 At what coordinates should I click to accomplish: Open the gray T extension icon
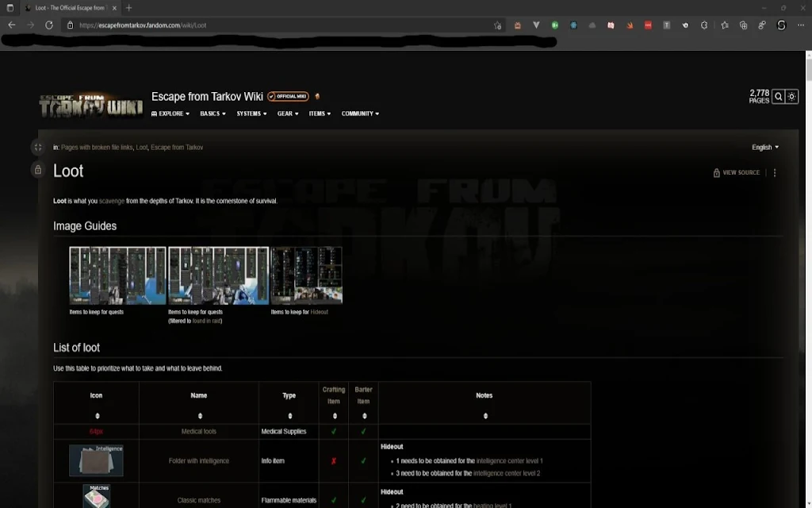666,25
